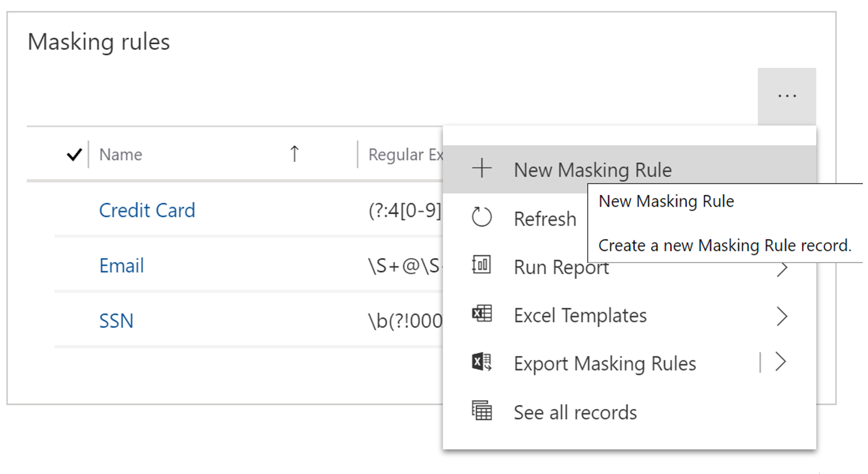The width and height of the screenshot is (868, 474).
Task: Expand the Excel Templates submenu arrow
Action: (x=782, y=316)
